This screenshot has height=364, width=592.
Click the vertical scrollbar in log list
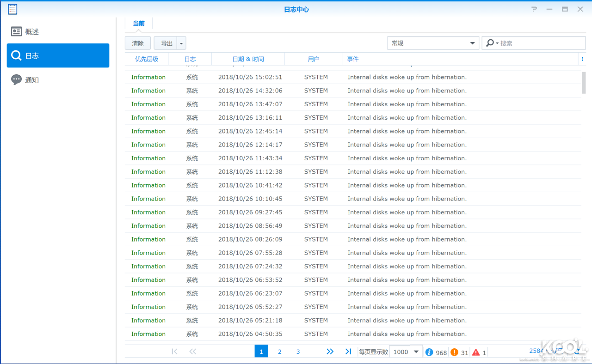[584, 83]
